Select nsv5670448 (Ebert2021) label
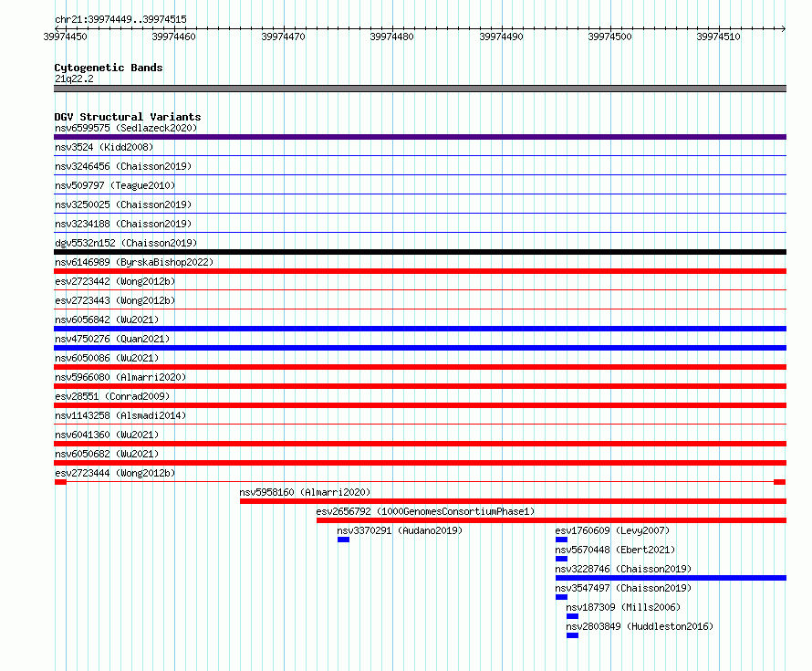 [615, 550]
